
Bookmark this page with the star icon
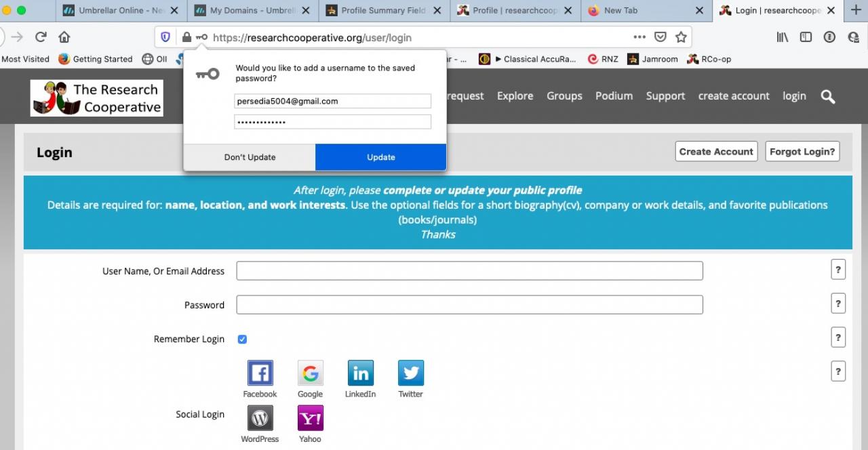coord(681,37)
